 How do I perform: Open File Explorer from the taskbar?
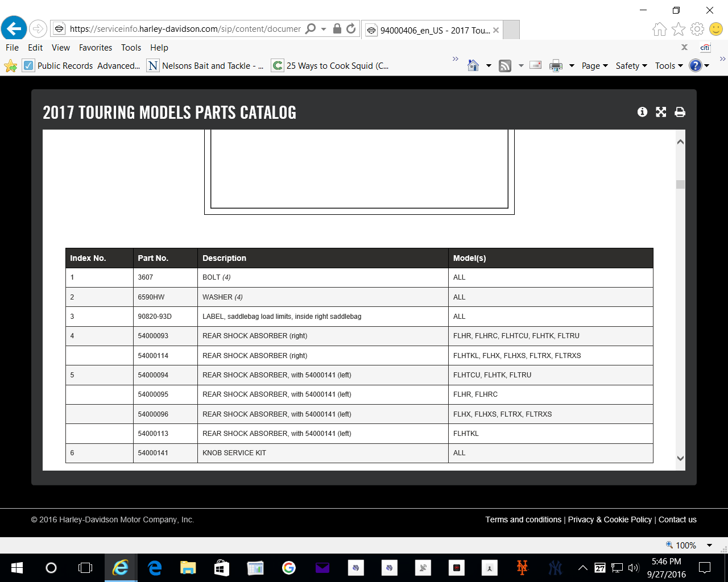(188, 567)
